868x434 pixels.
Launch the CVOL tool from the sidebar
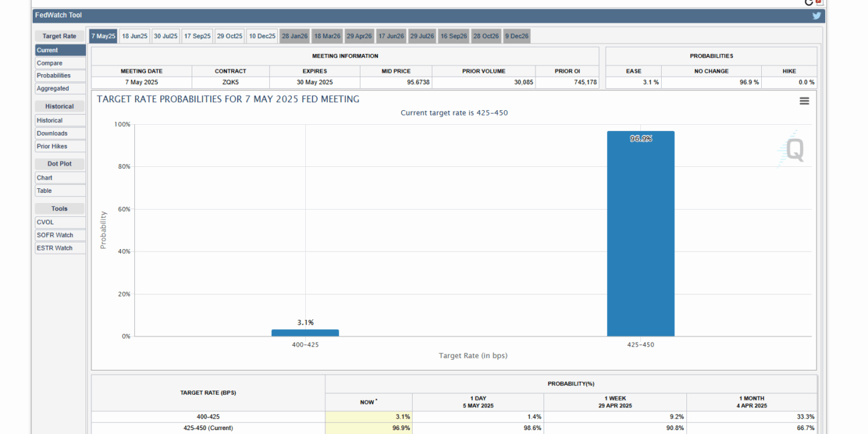(x=60, y=222)
